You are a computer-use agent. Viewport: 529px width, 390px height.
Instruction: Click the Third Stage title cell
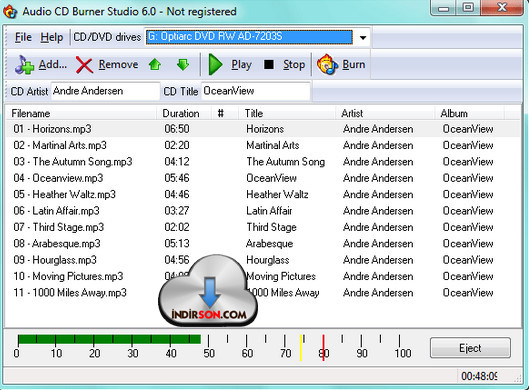[271, 227]
